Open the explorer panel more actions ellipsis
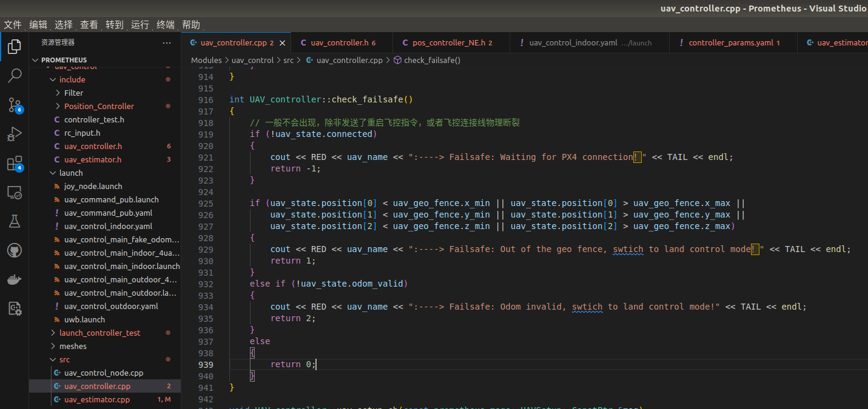The width and height of the screenshot is (868, 409). pos(167,43)
